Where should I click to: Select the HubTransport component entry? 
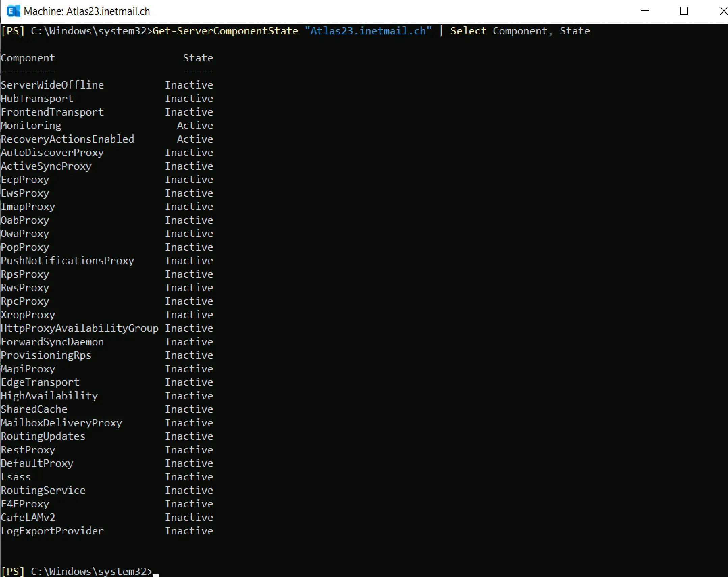point(37,98)
